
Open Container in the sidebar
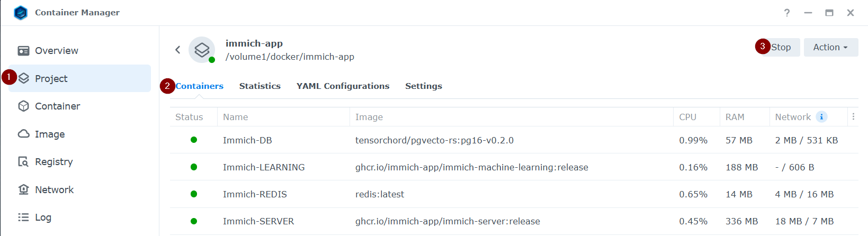pos(79,106)
